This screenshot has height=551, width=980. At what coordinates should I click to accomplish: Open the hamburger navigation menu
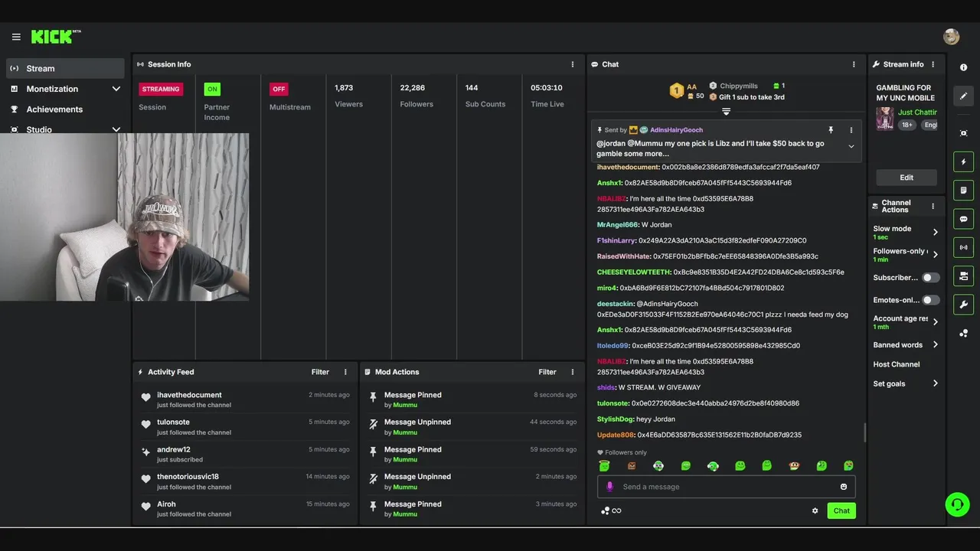16,37
